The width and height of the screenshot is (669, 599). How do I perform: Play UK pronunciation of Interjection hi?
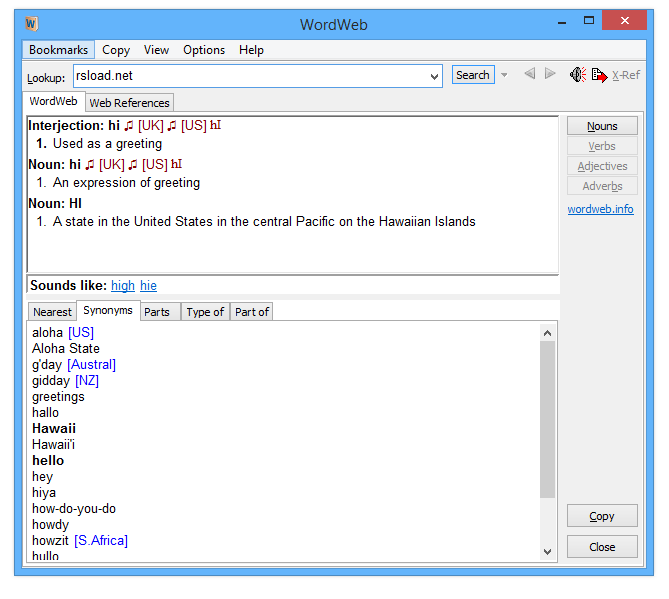tap(128, 126)
